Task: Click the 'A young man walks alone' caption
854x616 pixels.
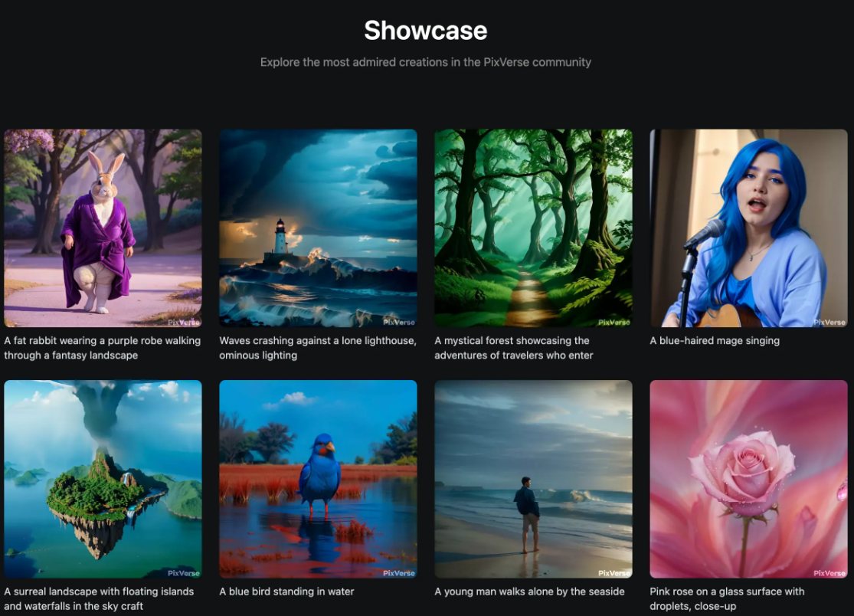Action: point(529,591)
